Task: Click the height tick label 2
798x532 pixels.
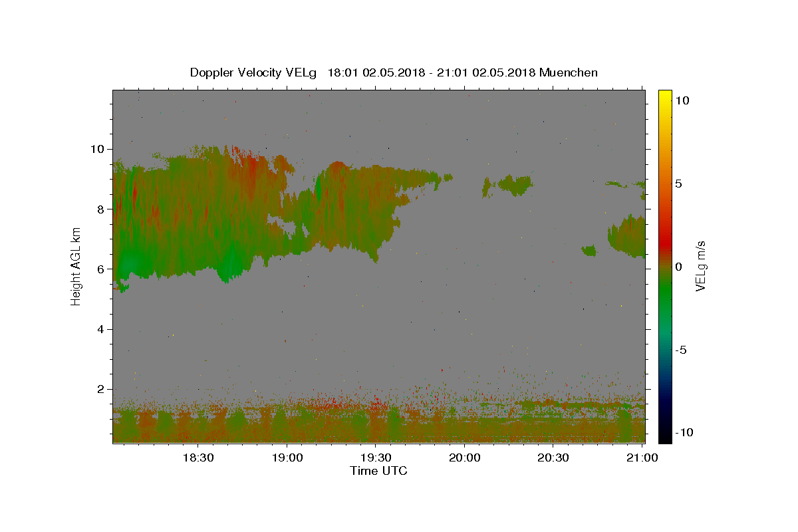Action: (102, 389)
